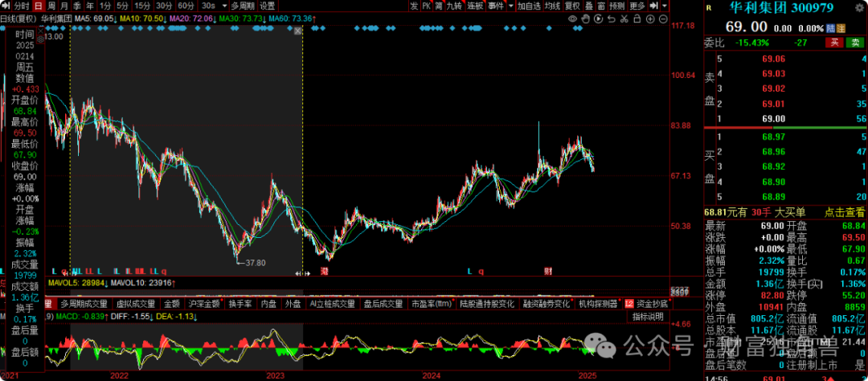
Task: Click the 37.80 low price marker on chart
Action: (254, 262)
